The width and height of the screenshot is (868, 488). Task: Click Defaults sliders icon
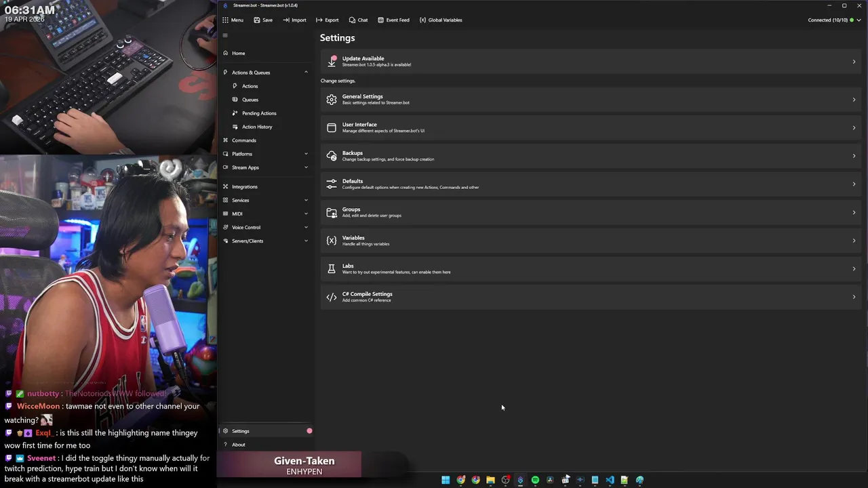tap(332, 184)
